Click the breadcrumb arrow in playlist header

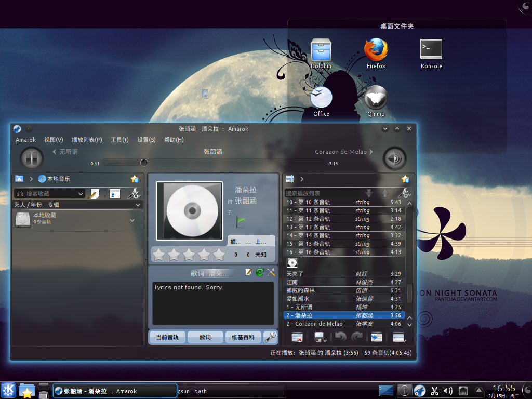pos(302,179)
